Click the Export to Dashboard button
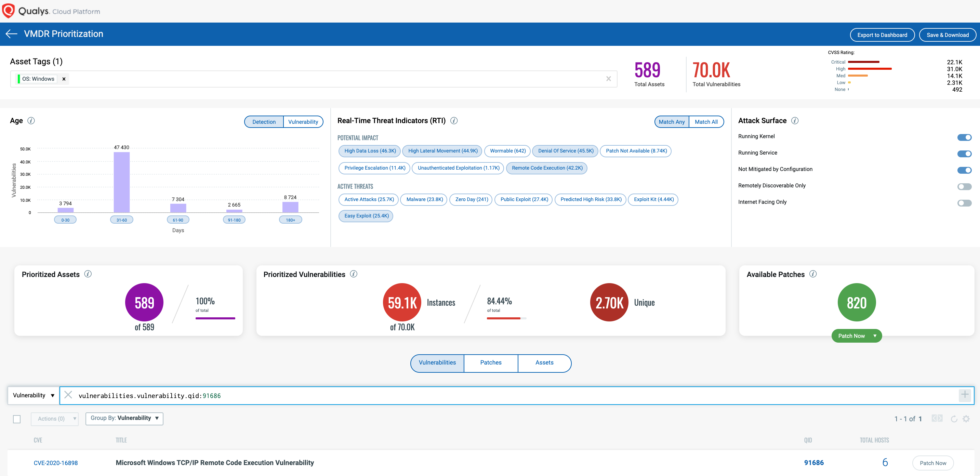The image size is (980, 476). pos(882,35)
